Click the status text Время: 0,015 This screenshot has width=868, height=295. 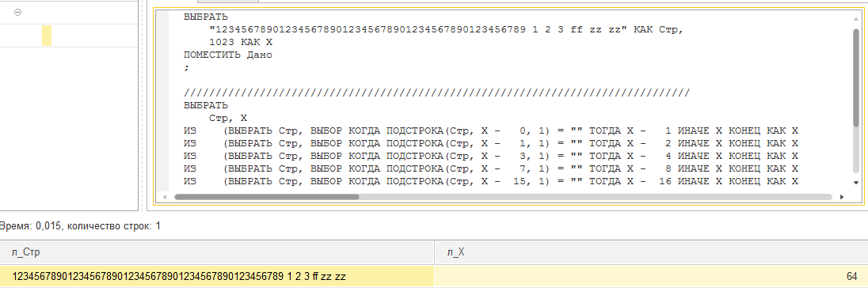[80, 226]
